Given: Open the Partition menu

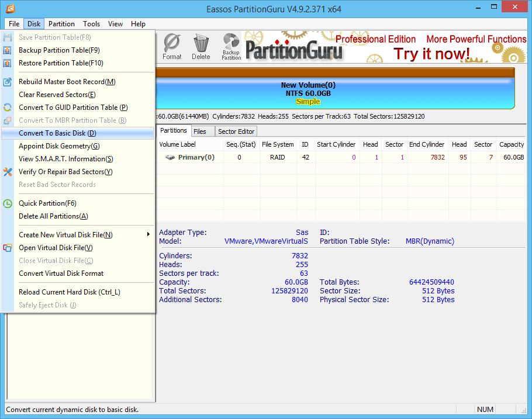Looking at the screenshot, I should (61, 24).
